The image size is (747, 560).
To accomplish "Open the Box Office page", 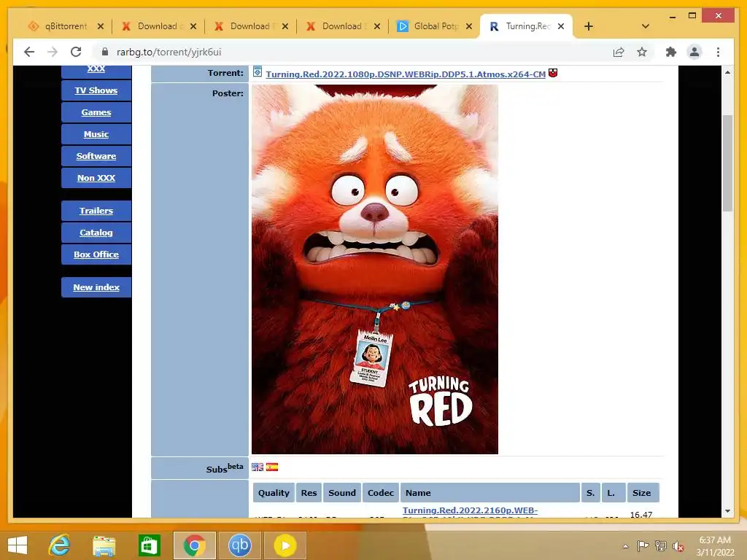I will coord(96,254).
